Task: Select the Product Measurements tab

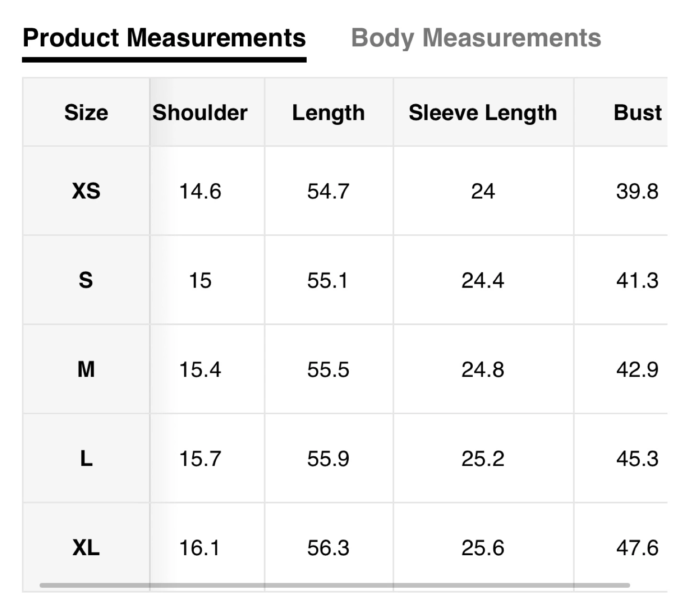Action: pyautogui.click(x=164, y=38)
